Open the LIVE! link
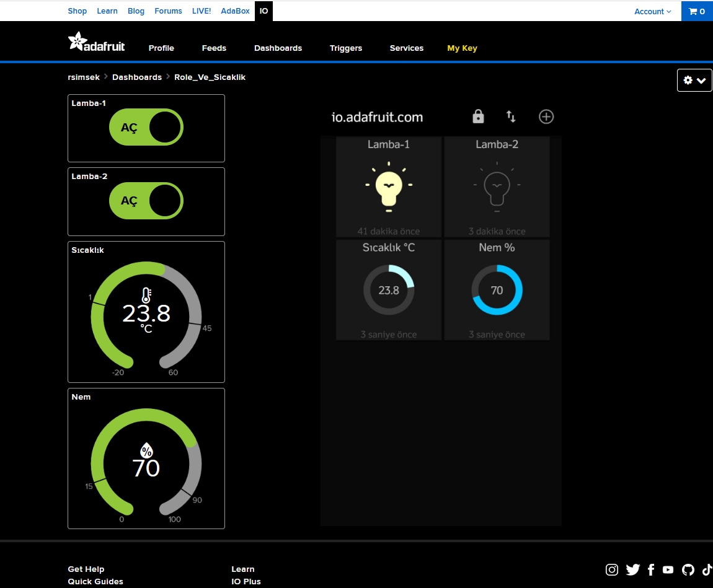The image size is (713, 588). point(201,11)
